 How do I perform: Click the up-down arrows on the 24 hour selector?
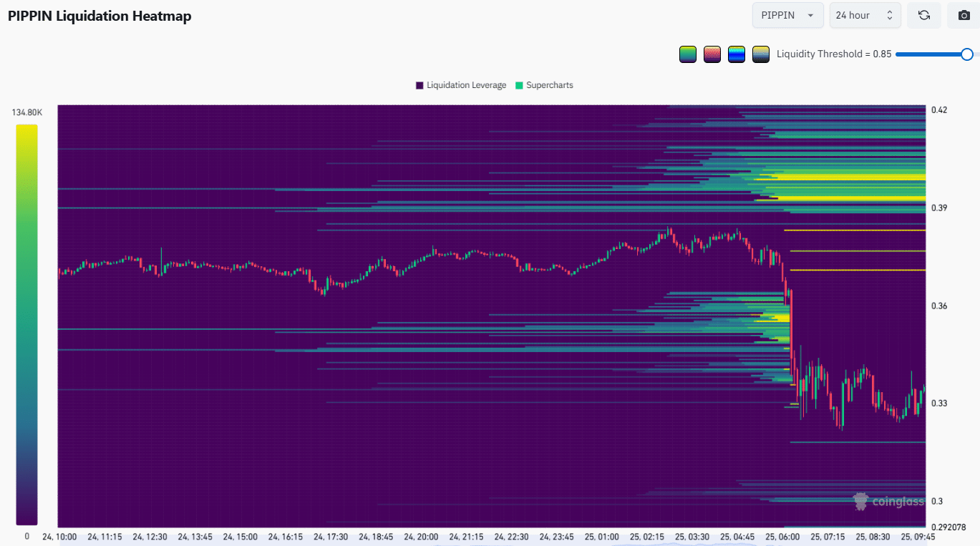click(x=890, y=15)
